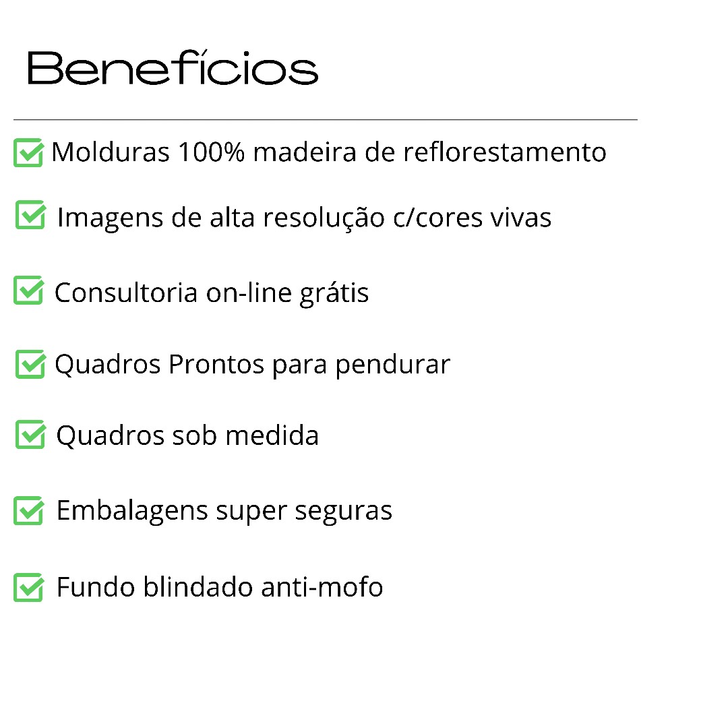
Task: Click the horizontal divider line under Benefícios
Action: (x=325, y=120)
